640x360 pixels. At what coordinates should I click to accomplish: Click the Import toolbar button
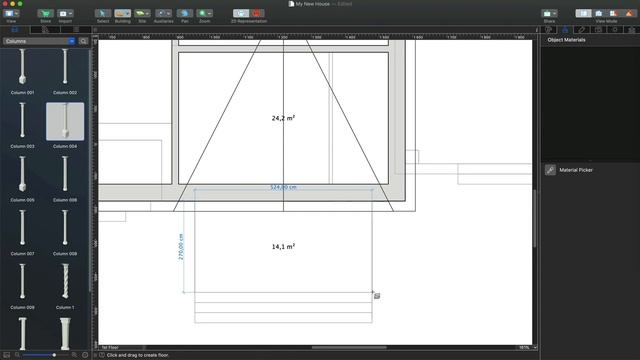pyautogui.click(x=65, y=13)
